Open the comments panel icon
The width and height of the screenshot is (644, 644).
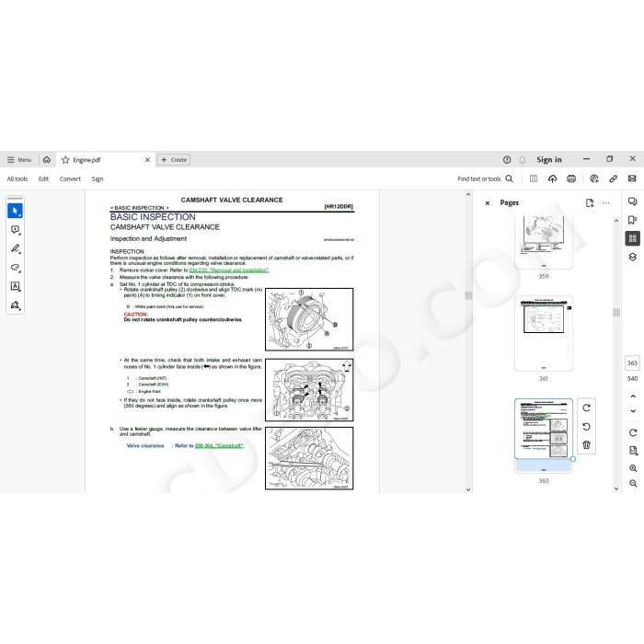(633, 201)
